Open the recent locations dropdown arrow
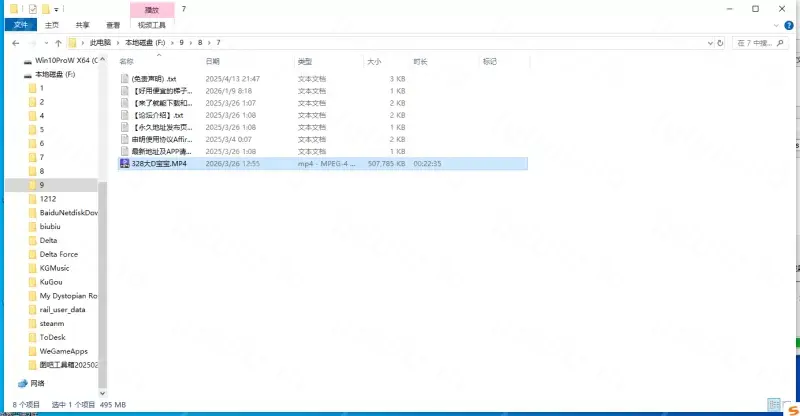Image resolution: width=800 pixels, height=416 pixels. point(47,43)
